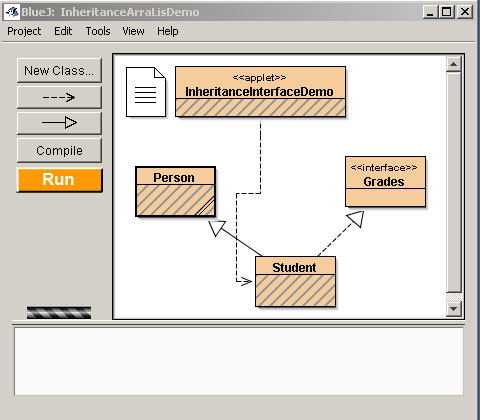Select the Person class box
The width and height of the screenshot is (480, 420).
point(175,191)
